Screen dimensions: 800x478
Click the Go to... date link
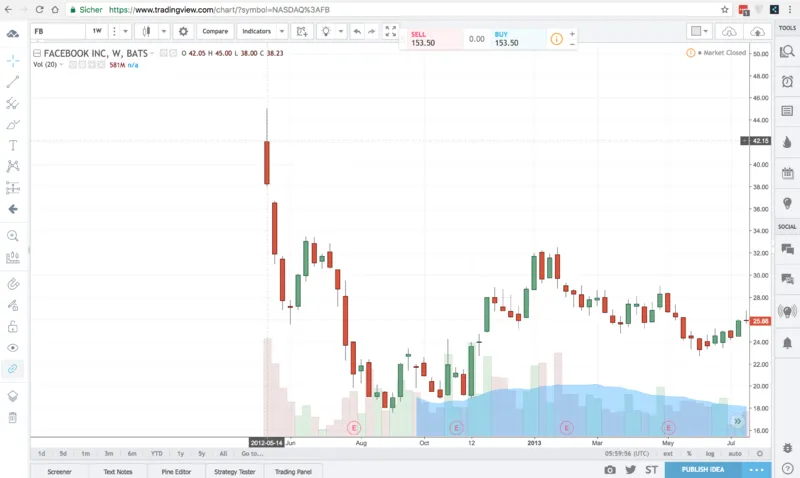(253, 454)
